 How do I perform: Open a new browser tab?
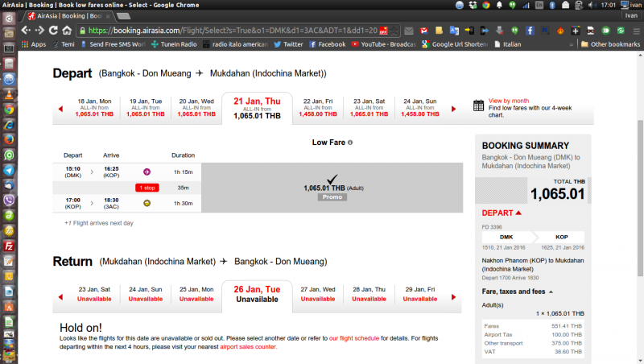click(x=123, y=16)
